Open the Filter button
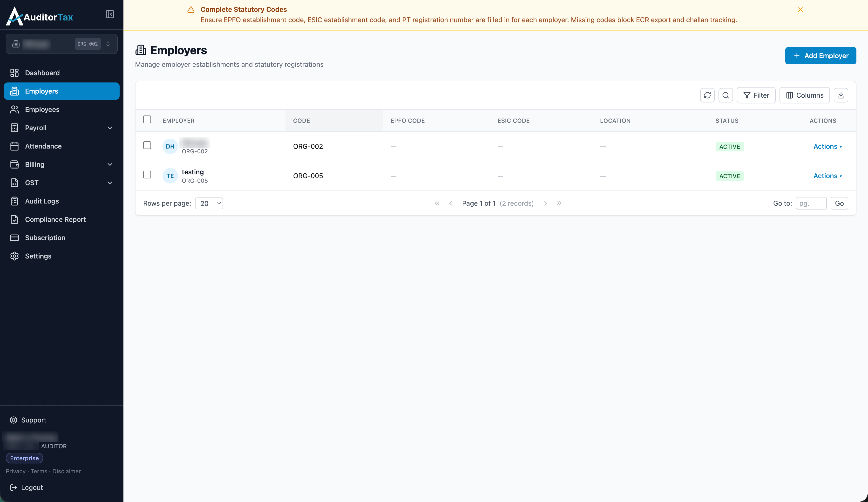 click(756, 95)
